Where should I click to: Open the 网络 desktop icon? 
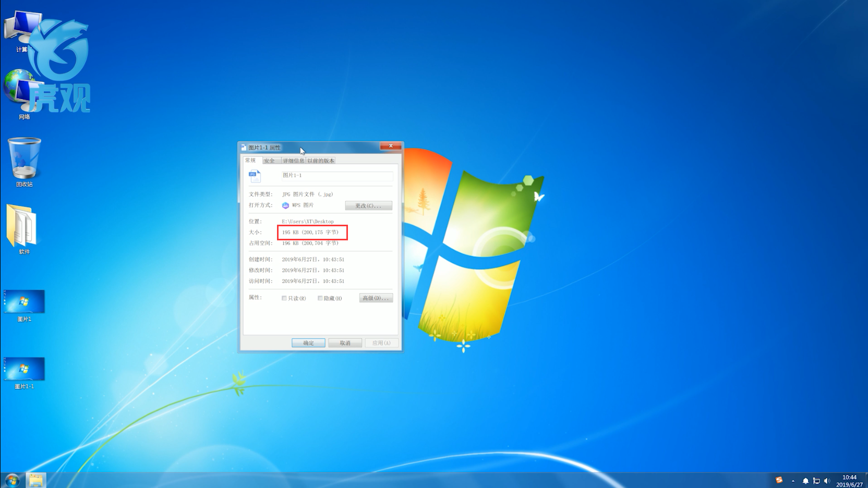click(x=23, y=94)
